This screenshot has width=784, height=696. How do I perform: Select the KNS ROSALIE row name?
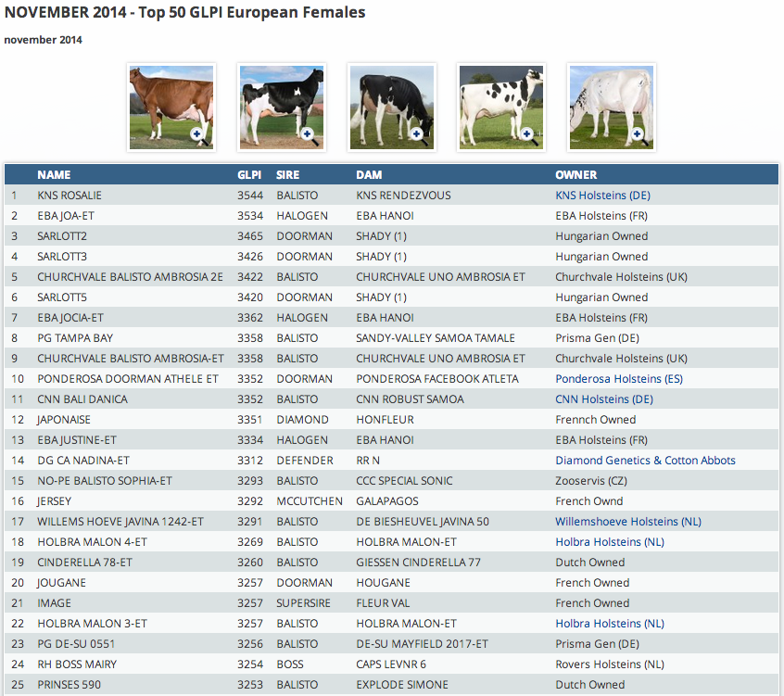point(70,196)
